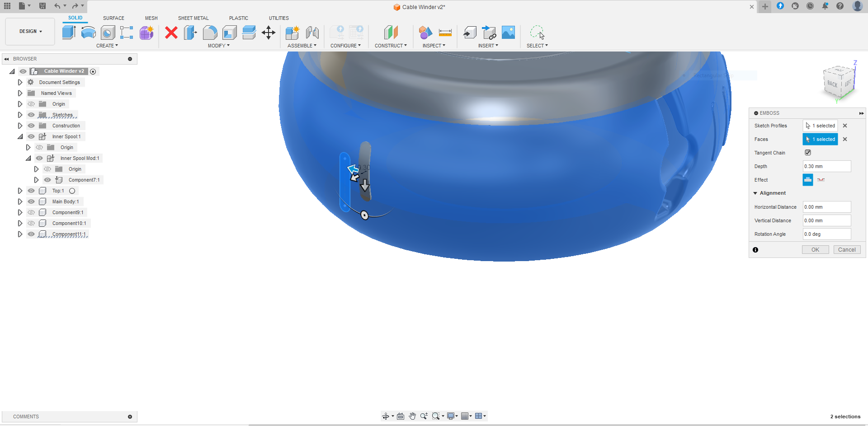
Task: Expand the Main Body:1 node
Action: 20,201
